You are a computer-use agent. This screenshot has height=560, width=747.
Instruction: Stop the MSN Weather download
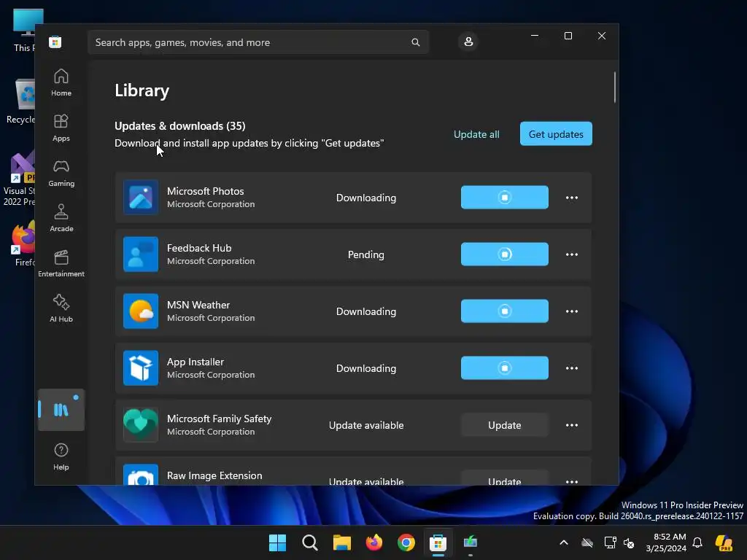pyautogui.click(x=505, y=311)
